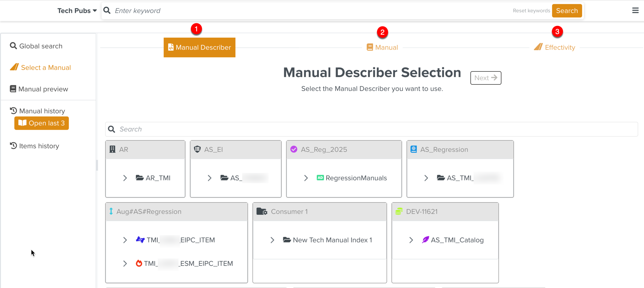Select the AS_TMI_Catalog label
This screenshot has height=288, width=644.
[457, 240]
